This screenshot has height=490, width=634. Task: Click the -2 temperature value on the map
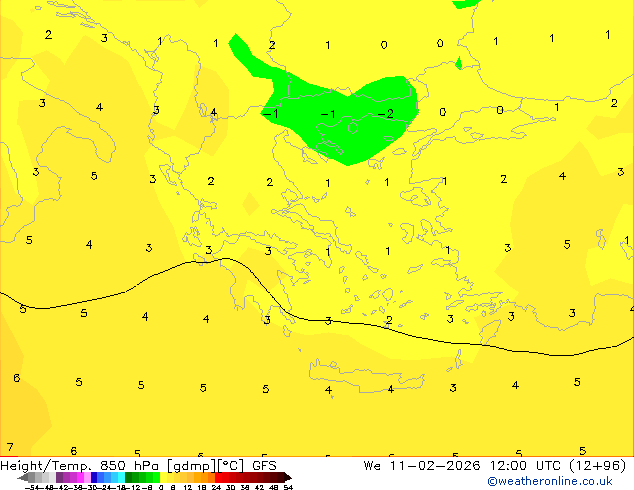pyautogui.click(x=385, y=114)
